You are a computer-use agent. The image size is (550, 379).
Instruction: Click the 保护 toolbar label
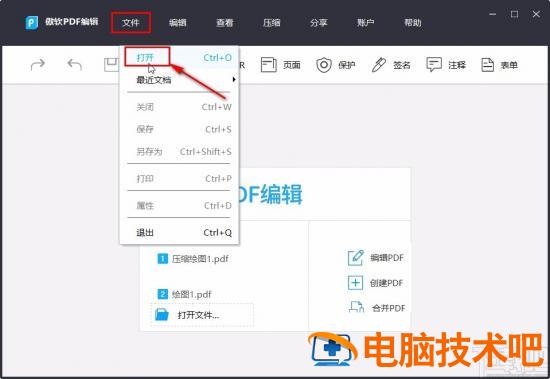347,65
